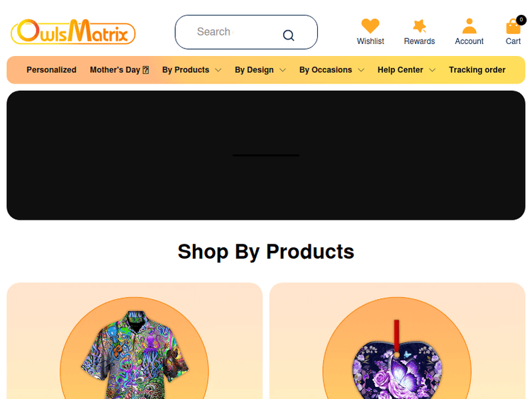Click the search magnifier icon
The width and height of the screenshot is (532, 399).
tap(289, 35)
